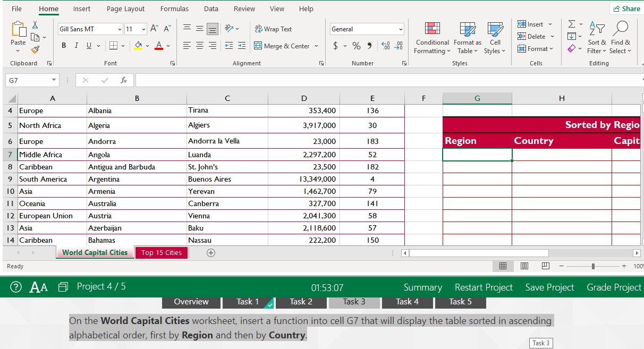644x349 pixels.
Task: Switch to the Formulas ribbon tab
Action: 174,8
